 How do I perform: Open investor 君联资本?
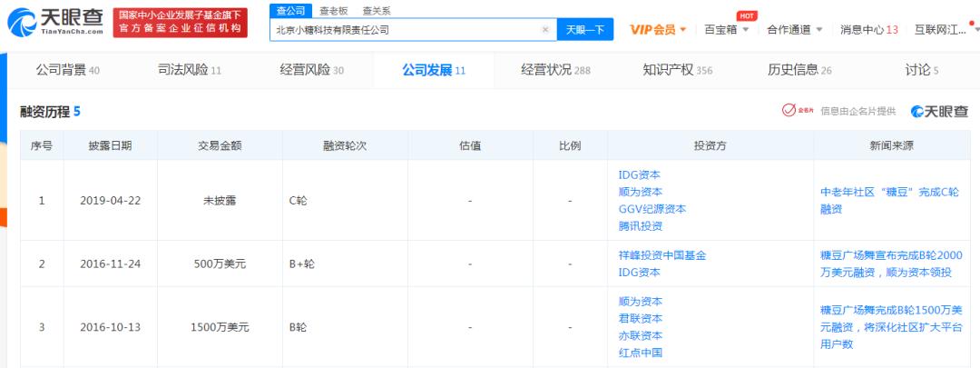click(x=640, y=319)
